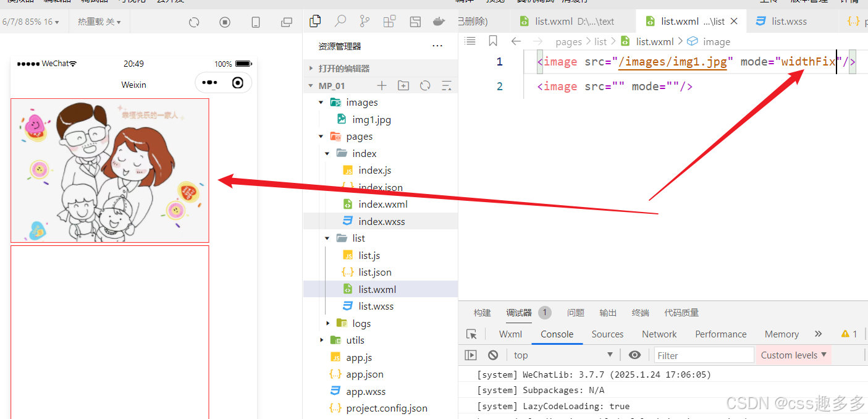Viewport: 868px width, 419px height.
Task: Open the Memory devtools tab
Action: point(782,334)
